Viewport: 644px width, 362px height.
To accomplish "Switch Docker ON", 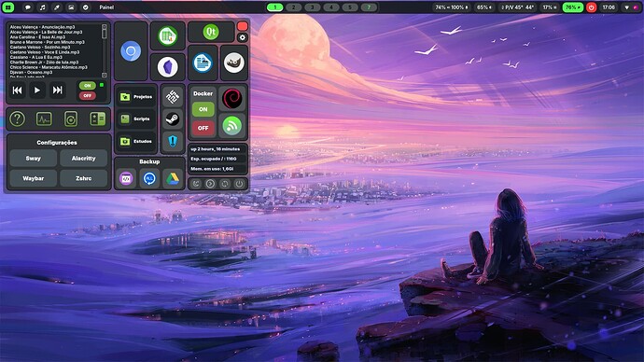I will 203,109.
